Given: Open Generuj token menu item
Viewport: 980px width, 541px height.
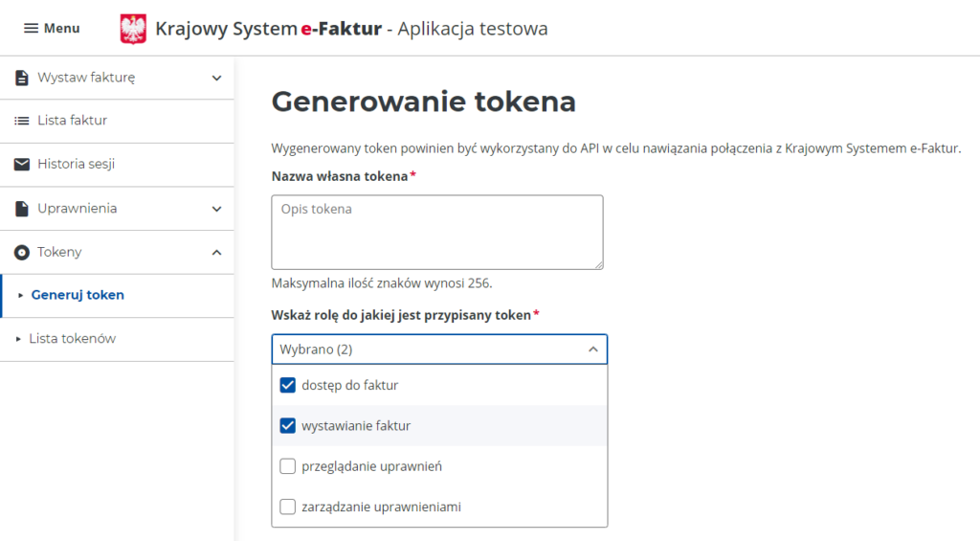Looking at the screenshot, I should 78,295.
